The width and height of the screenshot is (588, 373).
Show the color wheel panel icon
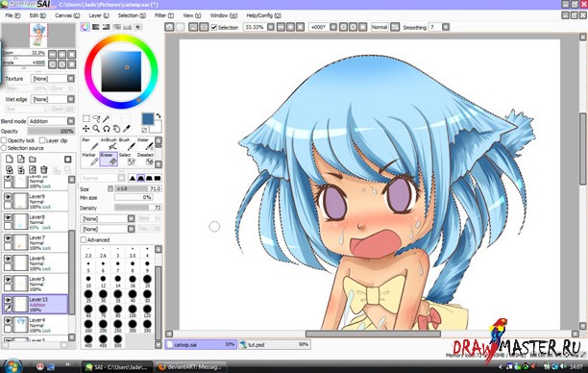(x=86, y=27)
